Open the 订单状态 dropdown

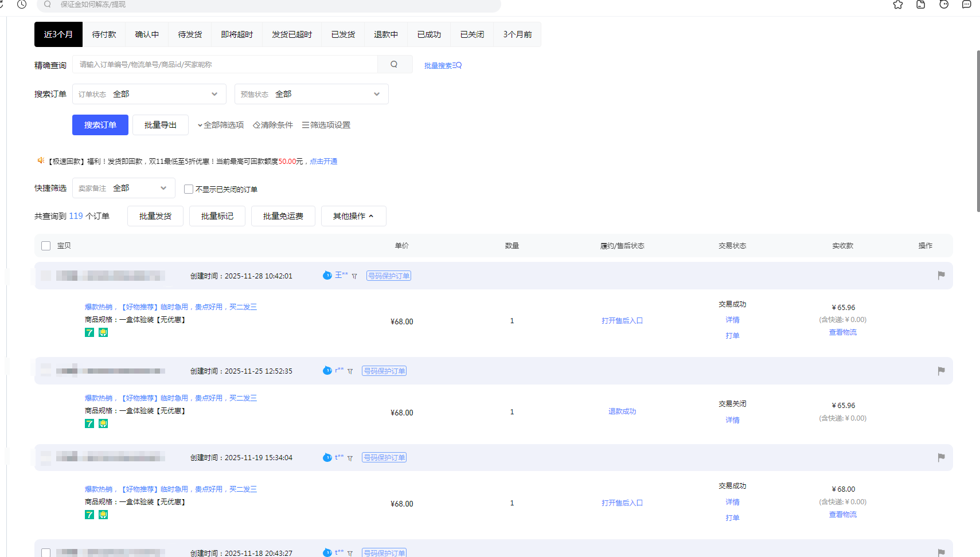click(x=149, y=94)
